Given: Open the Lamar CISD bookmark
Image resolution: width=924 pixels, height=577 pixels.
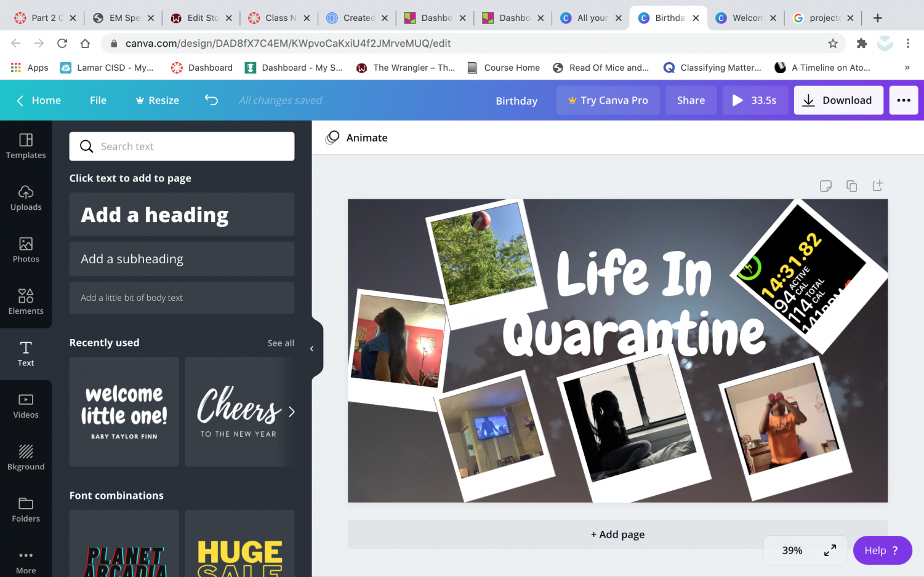Looking at the screenshot, I should pos(107,68).
